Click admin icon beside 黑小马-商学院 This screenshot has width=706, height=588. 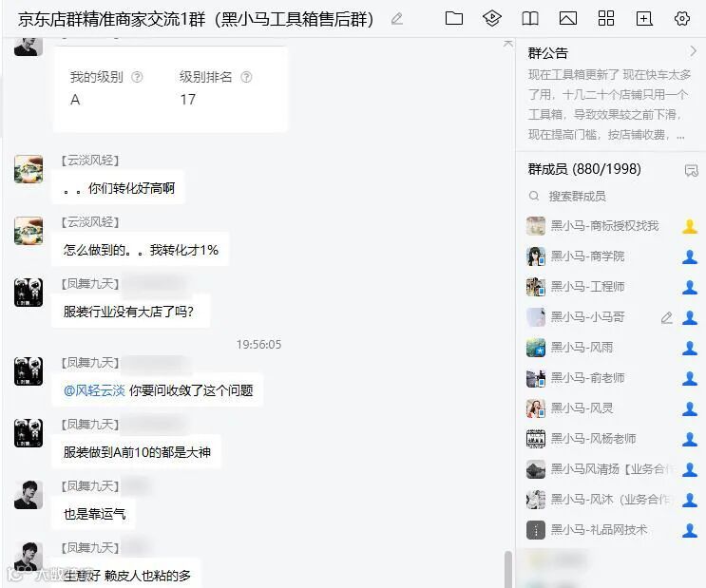coord(690,256)
